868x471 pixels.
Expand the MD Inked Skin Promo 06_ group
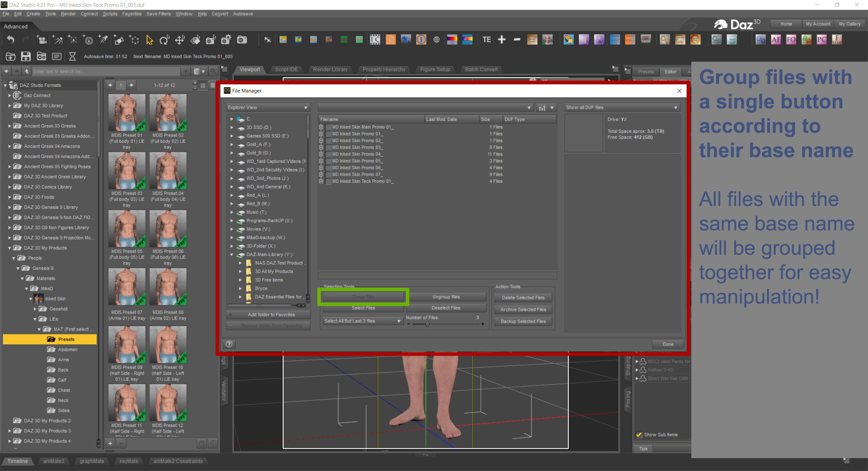click(321, 168)
